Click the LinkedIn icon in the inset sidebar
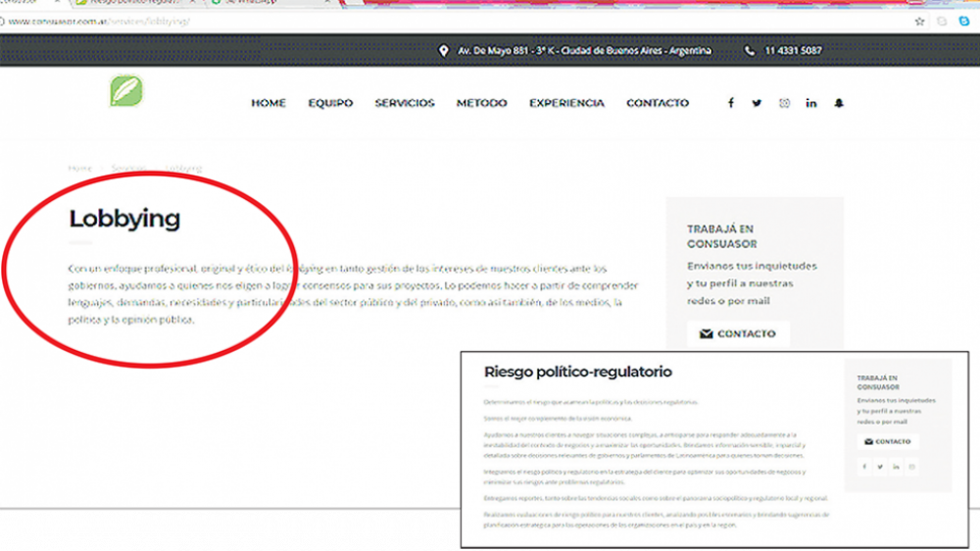The height and width of the screenshot is (551, 980). [x=896, y=467]
